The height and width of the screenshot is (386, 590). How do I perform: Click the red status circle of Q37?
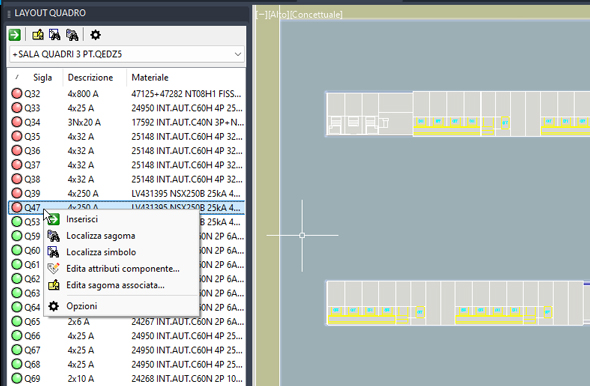point(17,165)
